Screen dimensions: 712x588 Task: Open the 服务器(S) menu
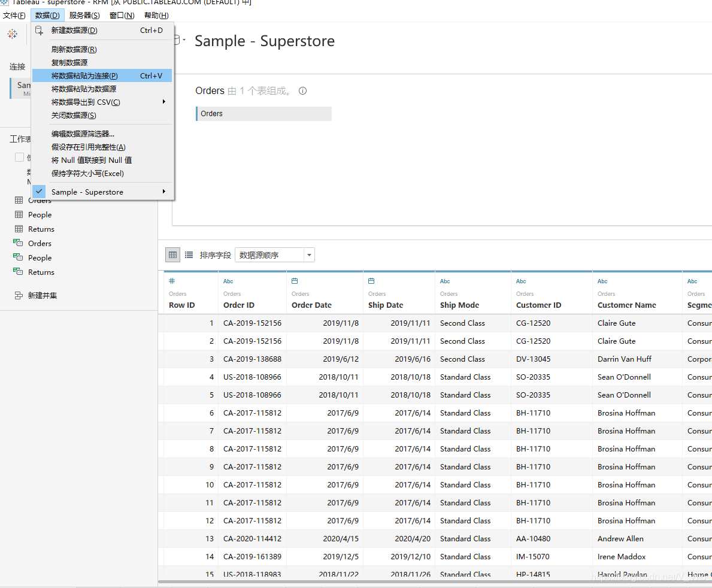click(x=84, y=16)
